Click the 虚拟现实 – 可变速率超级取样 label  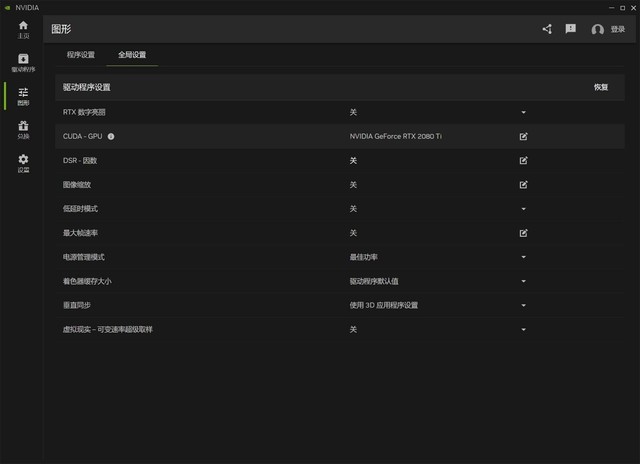[x=108, y=329]
